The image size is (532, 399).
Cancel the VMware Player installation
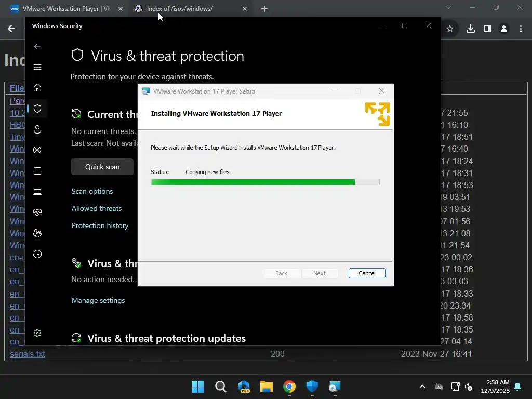pos(367,273)
